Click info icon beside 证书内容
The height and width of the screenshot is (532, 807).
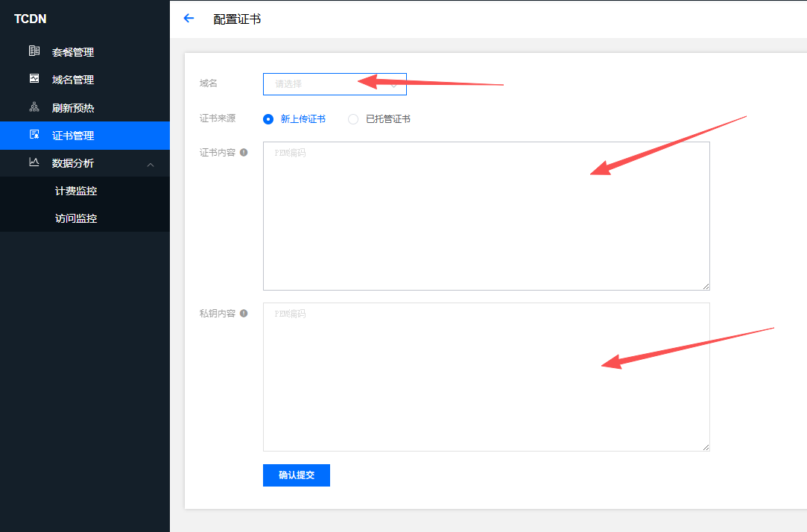244,153
